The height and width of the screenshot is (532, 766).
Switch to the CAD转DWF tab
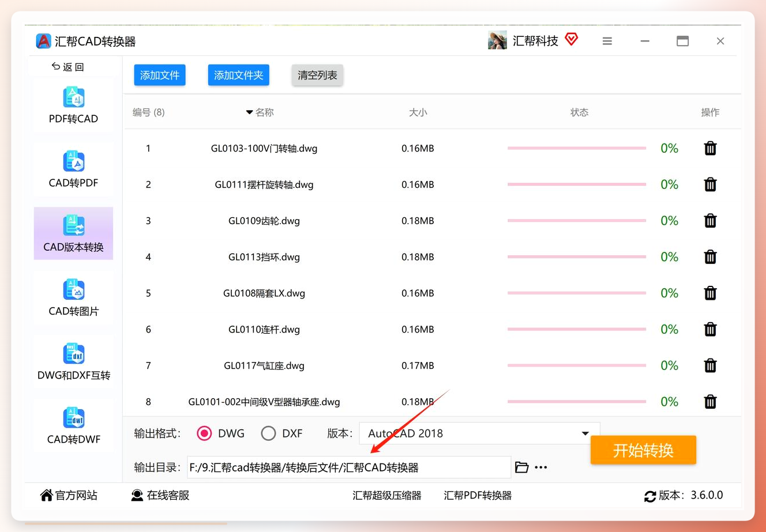point(73,426)
